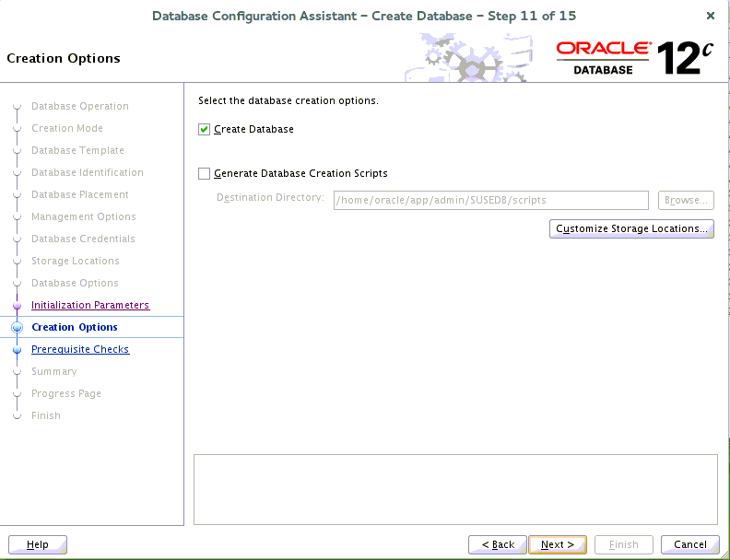Viewport: 730px width, 560px height.
Task: Click the Creation Options step bullet icon
Action: 17,327
